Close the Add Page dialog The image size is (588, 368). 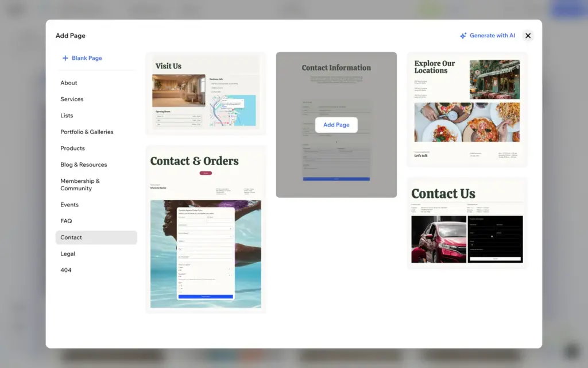pyautogui.click(x=528, y=36)
